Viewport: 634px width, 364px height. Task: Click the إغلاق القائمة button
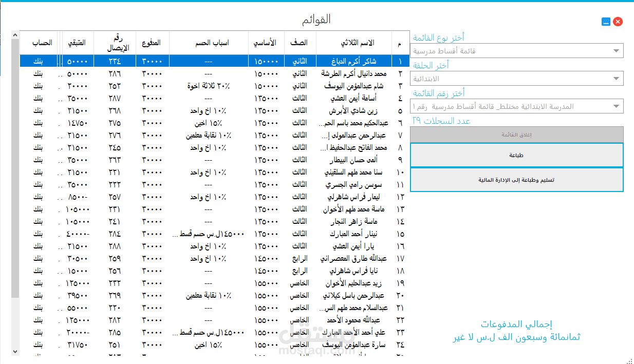[x=517, y=135]
